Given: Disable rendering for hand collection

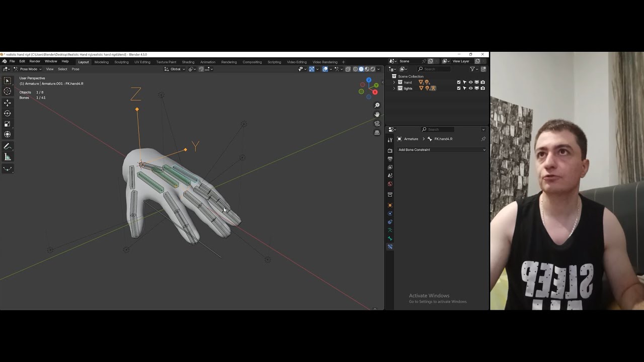Looking at the screenshot, I should (483, 82).
